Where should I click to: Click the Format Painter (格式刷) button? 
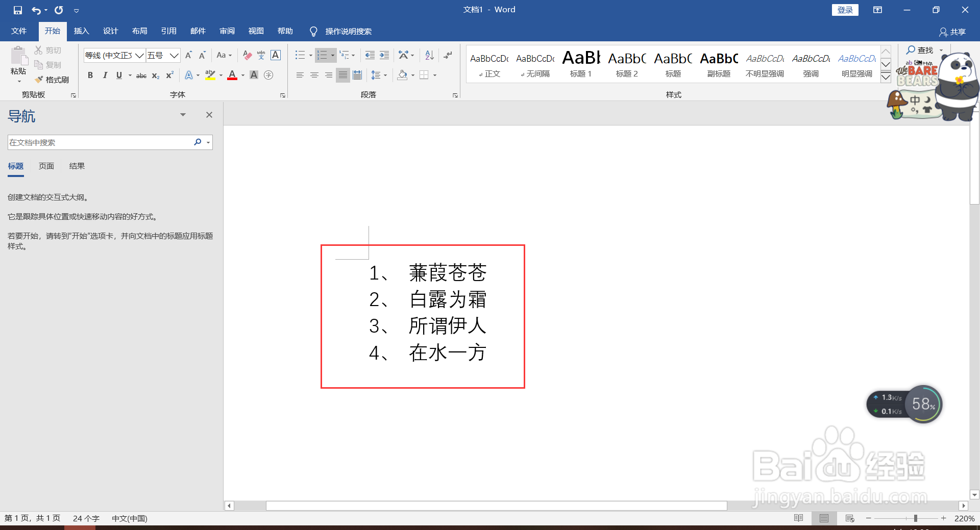point(52,80)
